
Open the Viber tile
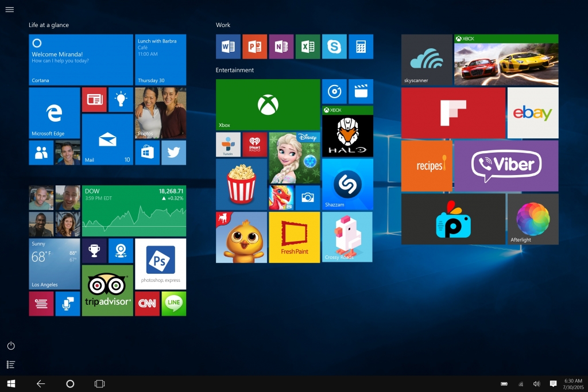coord(506,166)
